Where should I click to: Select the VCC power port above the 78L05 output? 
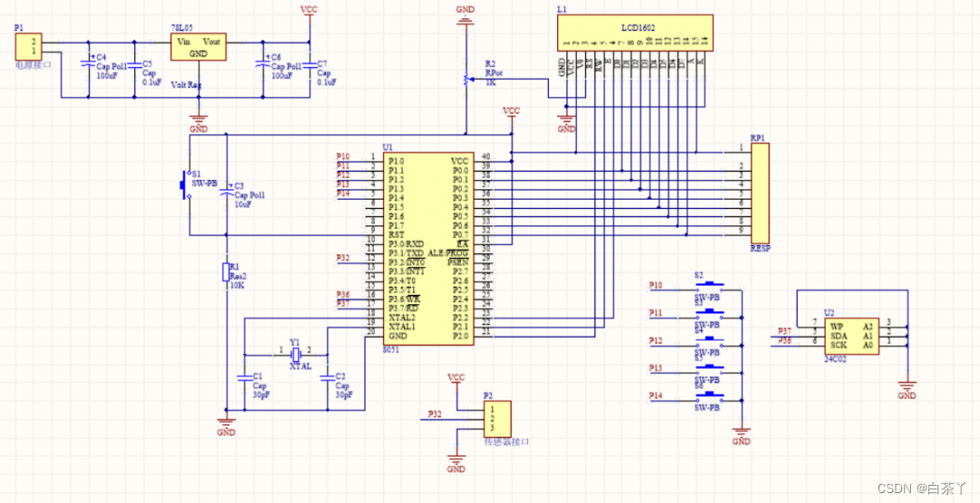coord(309,13)
